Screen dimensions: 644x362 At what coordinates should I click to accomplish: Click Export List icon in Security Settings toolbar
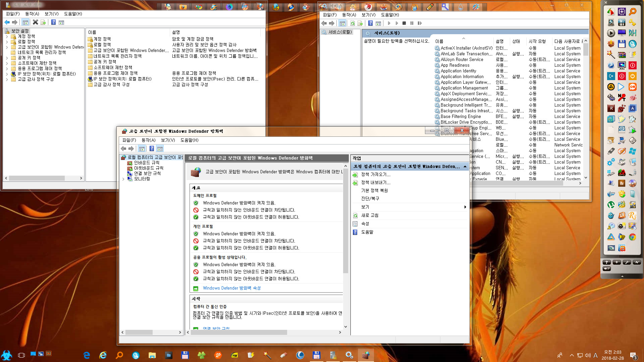pos(43,22)
